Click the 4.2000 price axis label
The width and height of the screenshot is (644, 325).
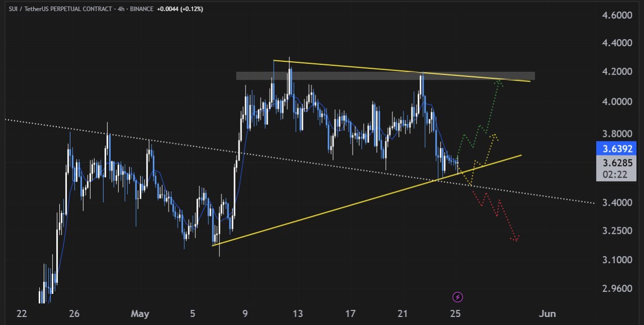(x=617, y=71)
